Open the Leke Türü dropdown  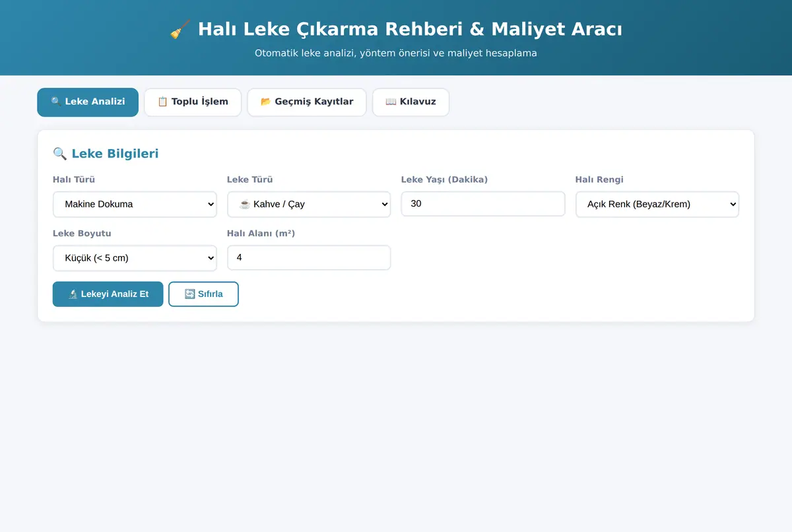click(309, 204)
